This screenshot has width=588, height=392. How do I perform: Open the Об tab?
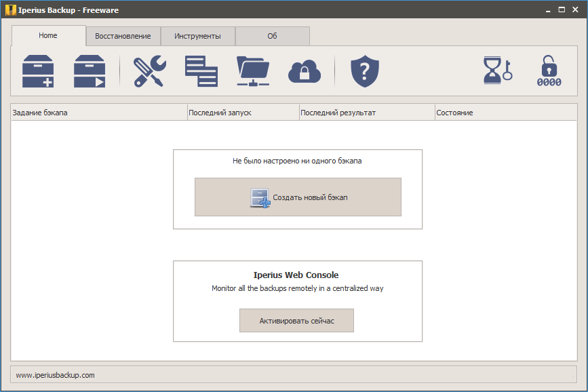coord(272,36)
